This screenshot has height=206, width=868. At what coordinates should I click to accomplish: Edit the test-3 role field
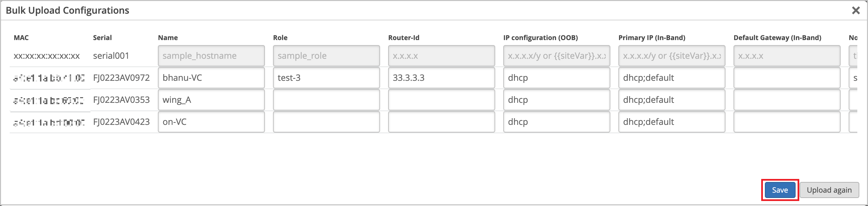coord(326,78)
